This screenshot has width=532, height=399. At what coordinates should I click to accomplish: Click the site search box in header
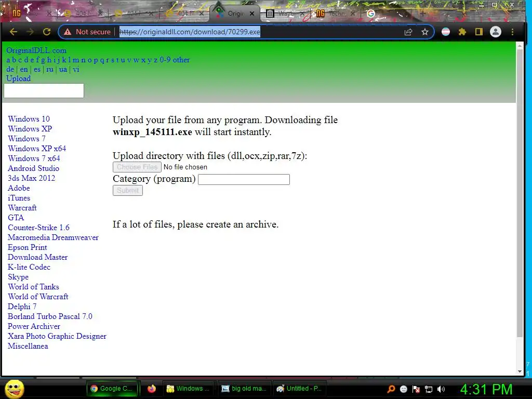44,90
